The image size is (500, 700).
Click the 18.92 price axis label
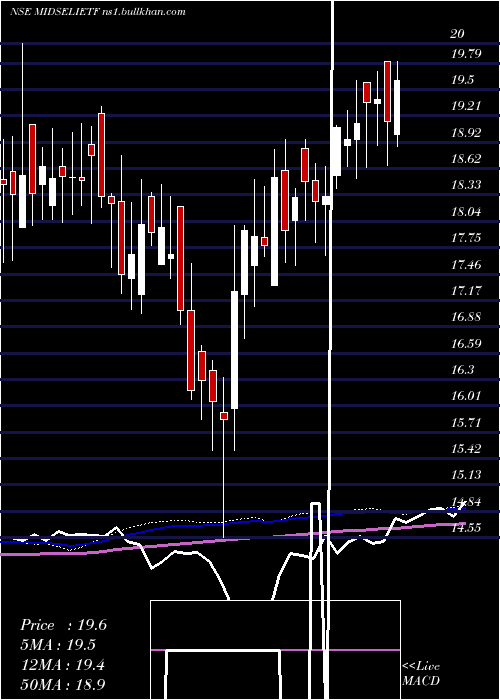click(x=466, y=133)
